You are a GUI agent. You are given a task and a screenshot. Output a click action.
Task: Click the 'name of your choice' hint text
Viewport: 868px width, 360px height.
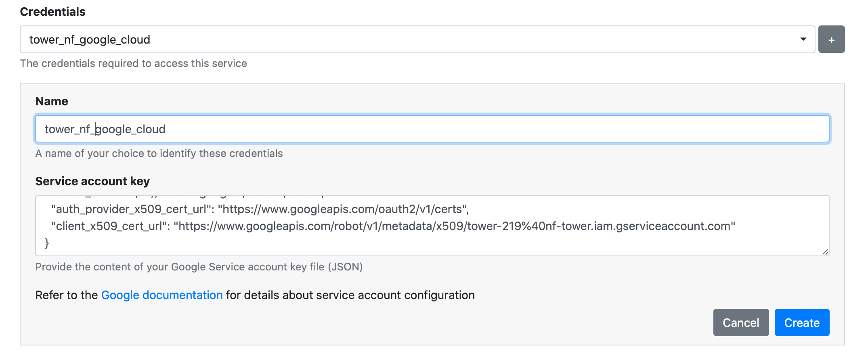tap(159, 153)
